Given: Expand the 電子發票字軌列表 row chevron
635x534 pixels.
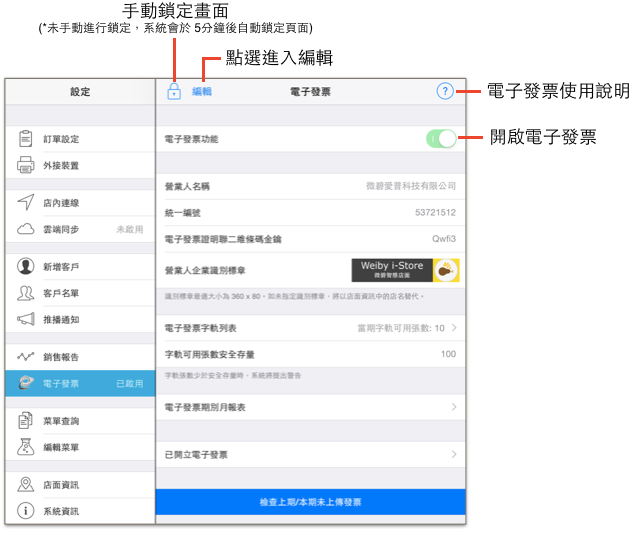Looking at the screenshot, I should click(x=454, y=328).
